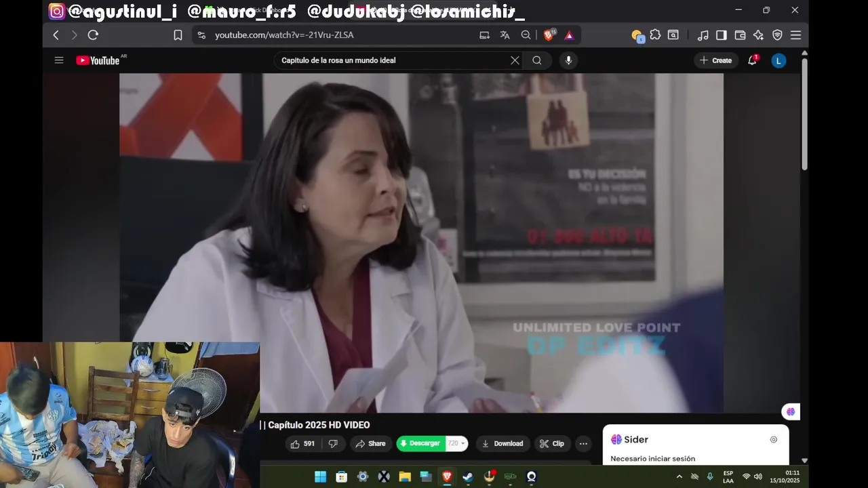Open Steam from taskbar
This screenshot has height=488, width=868.
point(468,477)
